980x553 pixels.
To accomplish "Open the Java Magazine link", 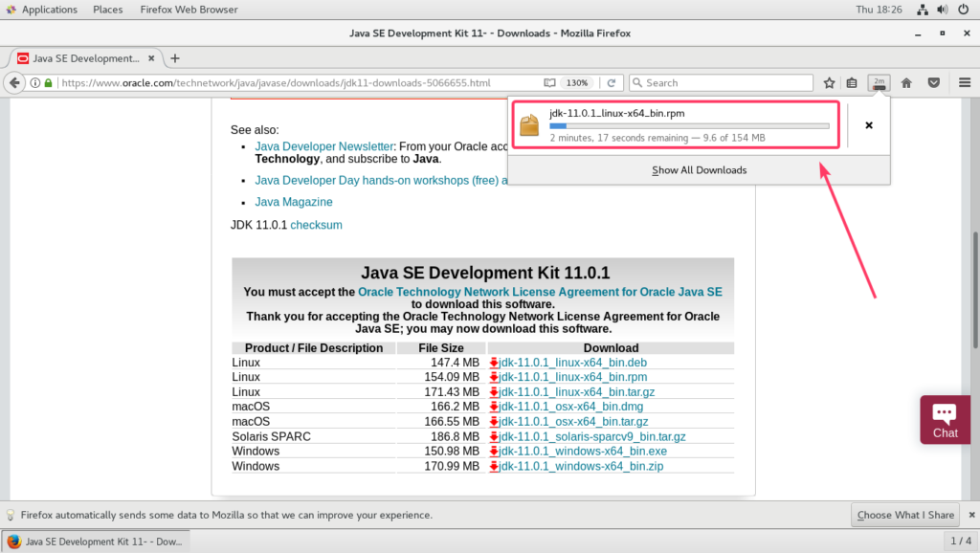I will tap(293, 202).
